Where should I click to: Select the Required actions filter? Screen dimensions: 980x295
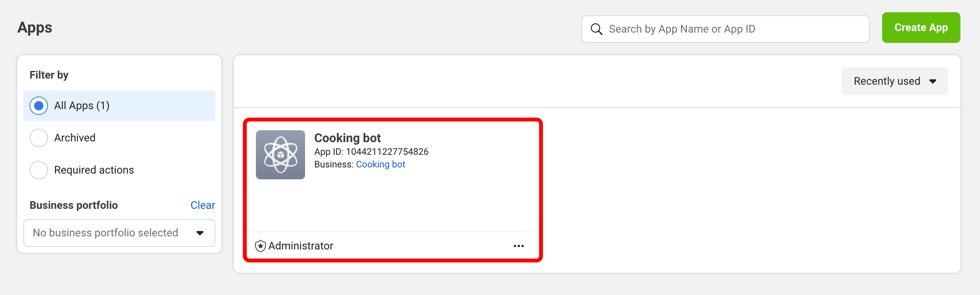click(82, 170)
